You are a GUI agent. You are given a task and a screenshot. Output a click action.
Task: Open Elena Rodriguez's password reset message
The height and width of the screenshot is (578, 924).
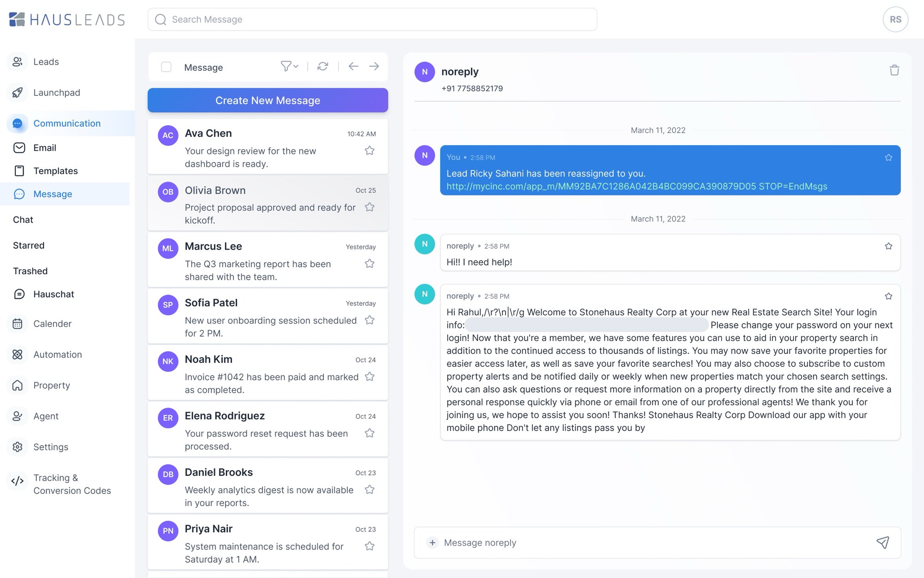[268, 429]
